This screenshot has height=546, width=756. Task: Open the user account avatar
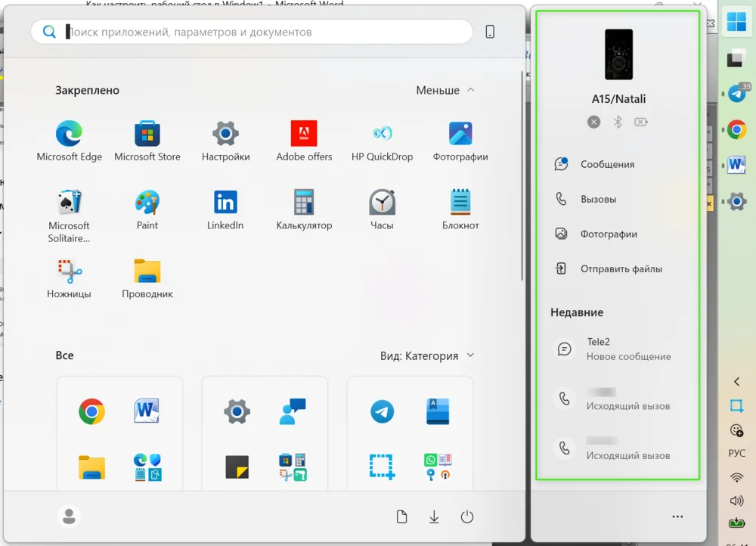[x=69, y=517]
